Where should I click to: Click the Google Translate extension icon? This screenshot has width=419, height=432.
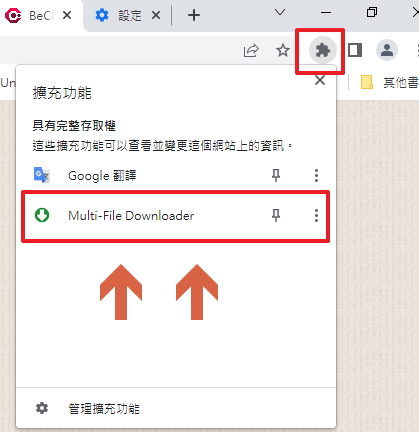(x=42, y=175)
